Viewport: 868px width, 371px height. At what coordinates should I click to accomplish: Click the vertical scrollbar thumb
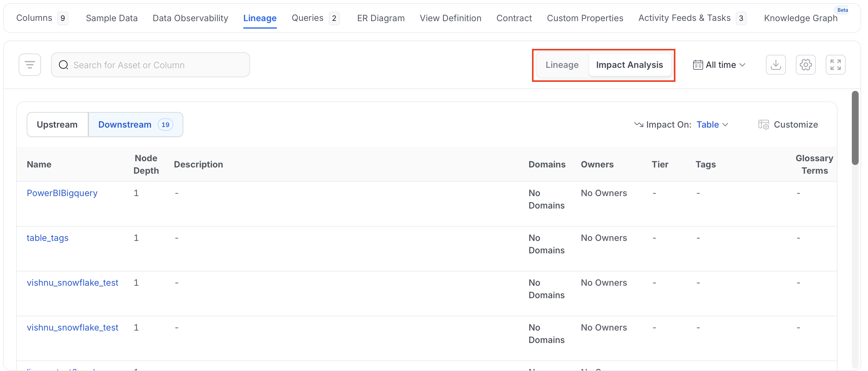click(855, 128)
